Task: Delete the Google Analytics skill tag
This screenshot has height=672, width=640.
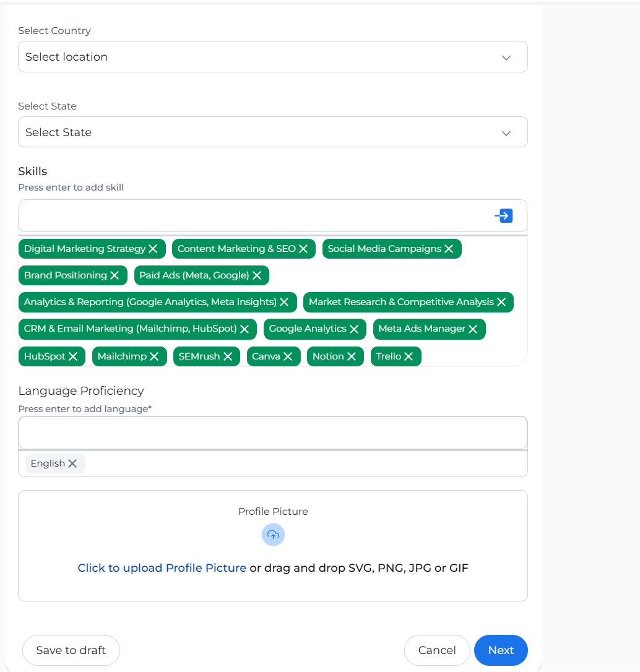Action: [354, 329]
